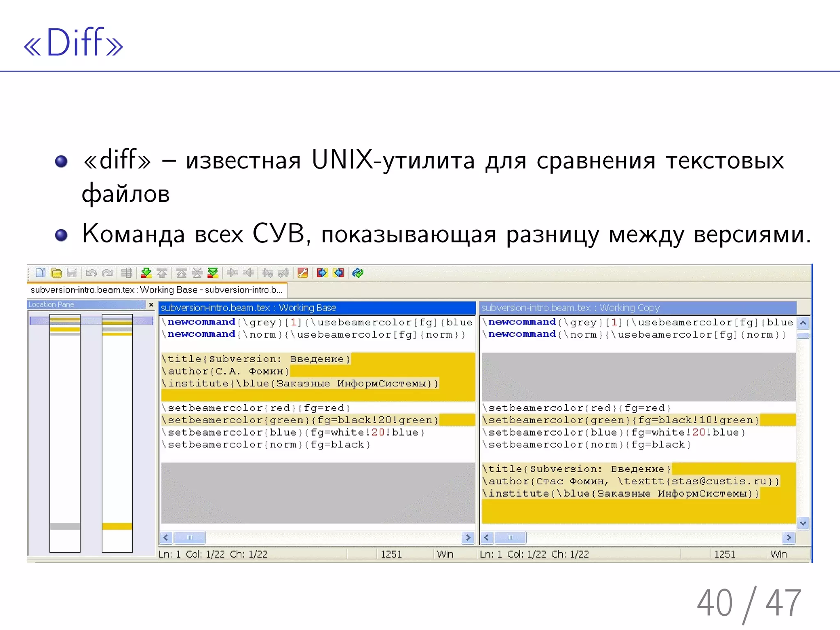
Task: Click \setbeamercolor{blue} line in right pane
Action: click(614, 432)
